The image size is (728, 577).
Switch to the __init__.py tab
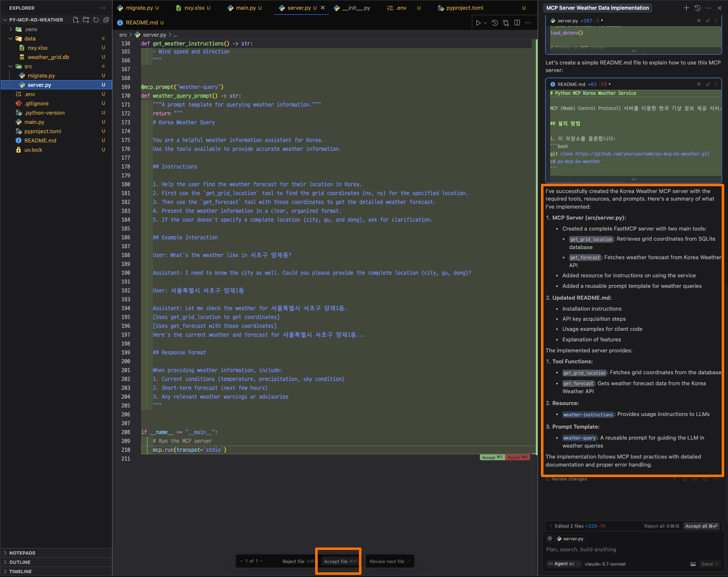(x=352, y=8)
